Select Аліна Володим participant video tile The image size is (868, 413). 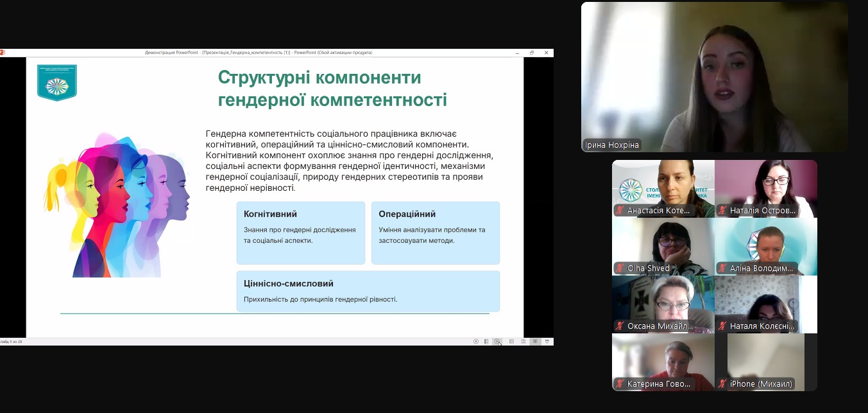pos(765,245)
